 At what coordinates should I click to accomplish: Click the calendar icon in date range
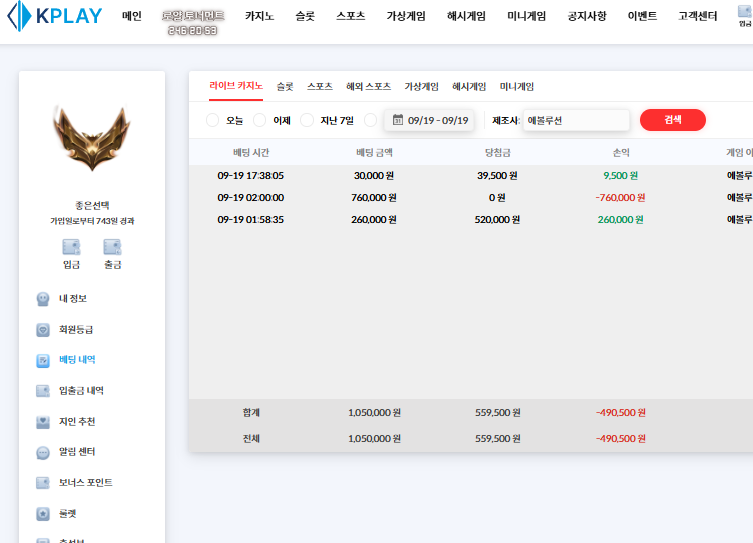[398, 120]
